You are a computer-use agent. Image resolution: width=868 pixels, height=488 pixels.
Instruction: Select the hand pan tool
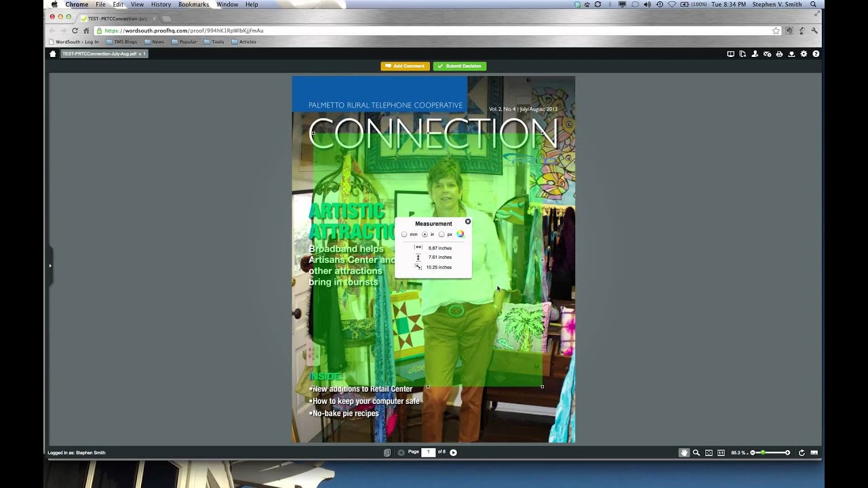684,453
